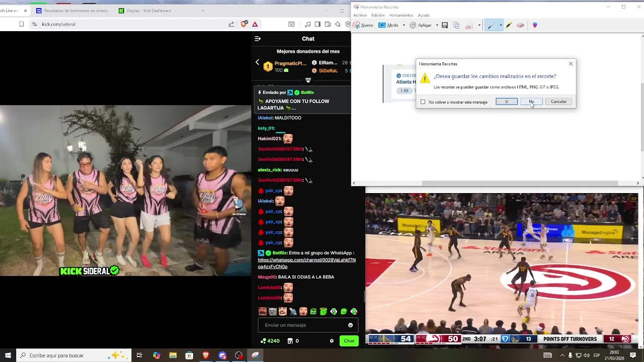
Task: Check 'No volver a mostrar este mensaje'
Action: click(423, 102)
